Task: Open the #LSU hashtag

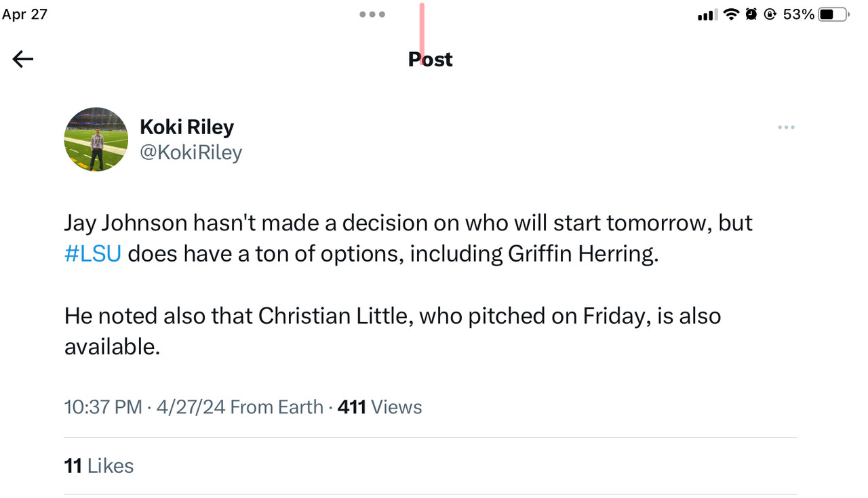Action: [93, 253]
